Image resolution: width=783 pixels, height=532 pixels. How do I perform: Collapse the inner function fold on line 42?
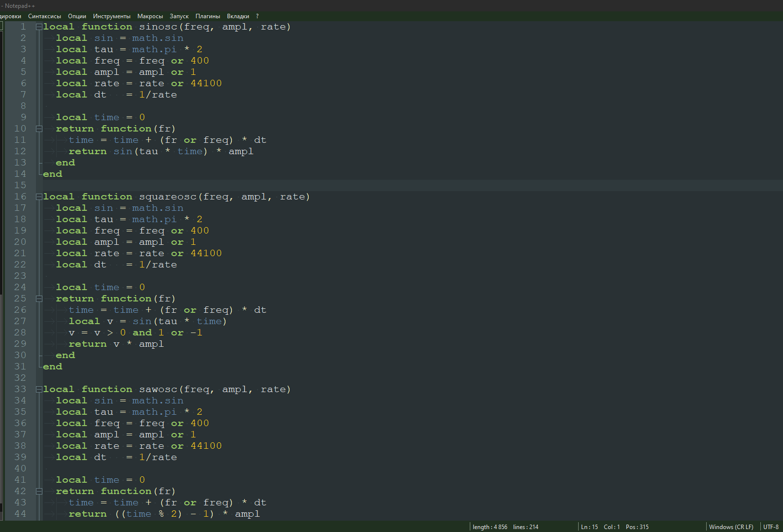click(x=39, y=492)
